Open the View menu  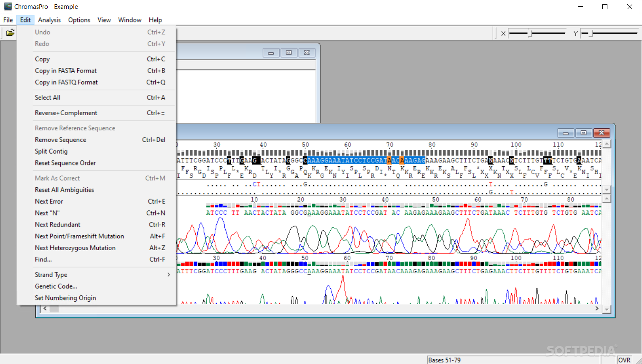(x=104, y=20)
